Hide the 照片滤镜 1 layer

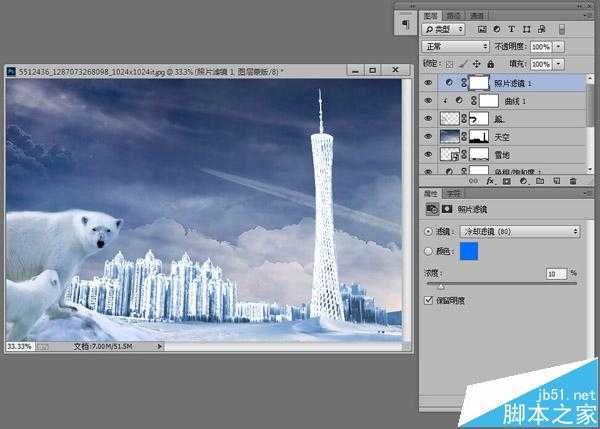pyautogui.click(x=428, y=82)
